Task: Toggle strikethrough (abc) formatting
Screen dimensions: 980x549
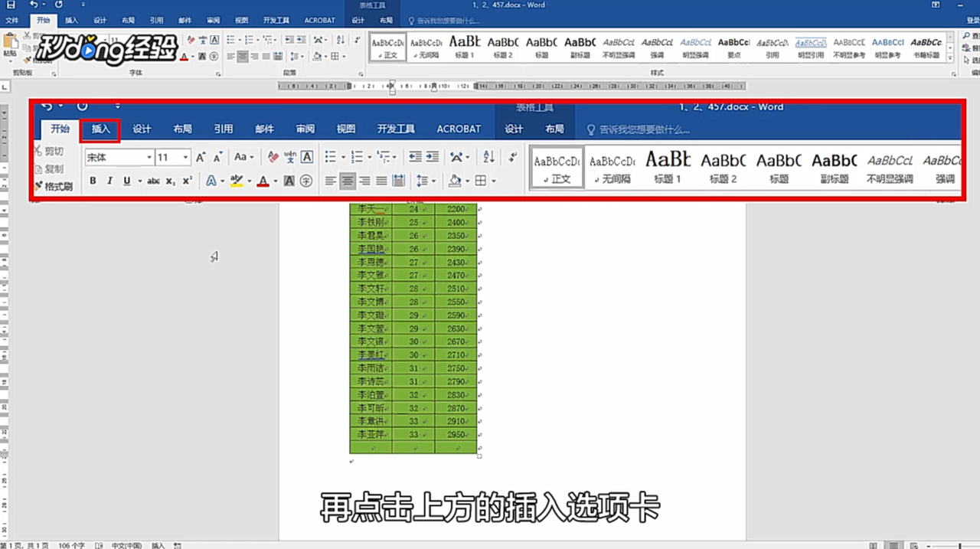Action: [153, 181]
